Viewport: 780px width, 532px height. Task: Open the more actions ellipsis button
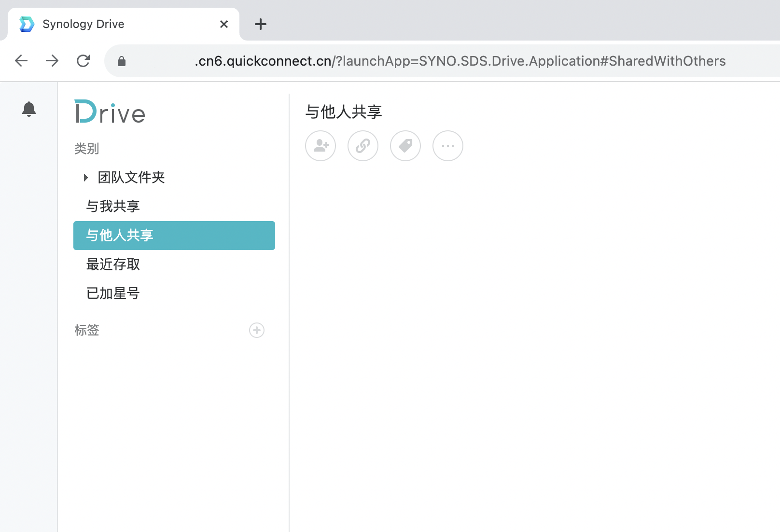448,146
